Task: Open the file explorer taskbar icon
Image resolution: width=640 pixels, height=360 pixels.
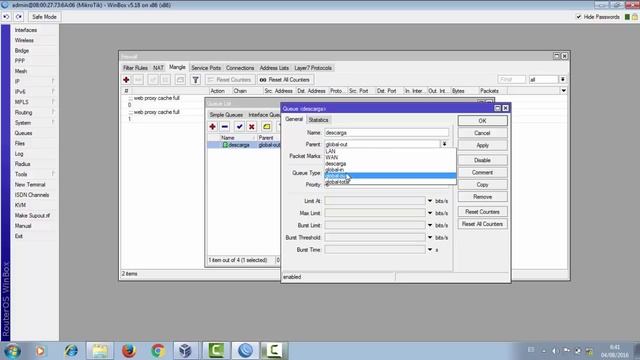Action: click(x=100, y=350)
